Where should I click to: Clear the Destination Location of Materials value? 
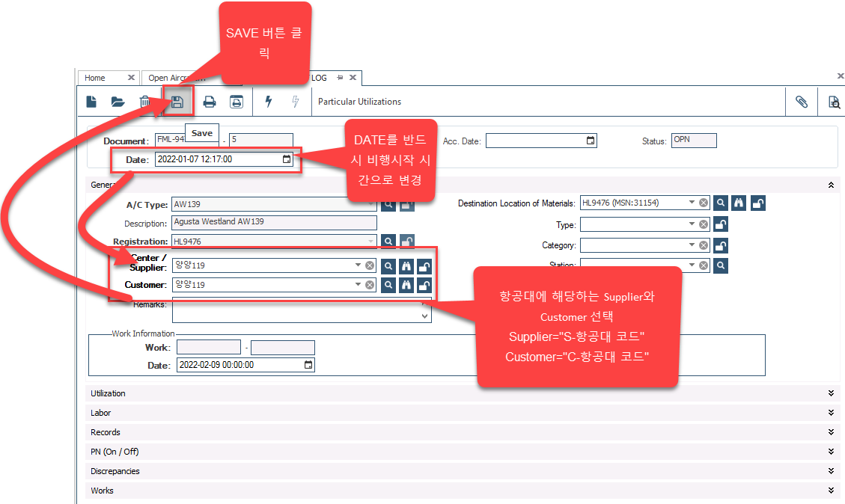[704, 203]
